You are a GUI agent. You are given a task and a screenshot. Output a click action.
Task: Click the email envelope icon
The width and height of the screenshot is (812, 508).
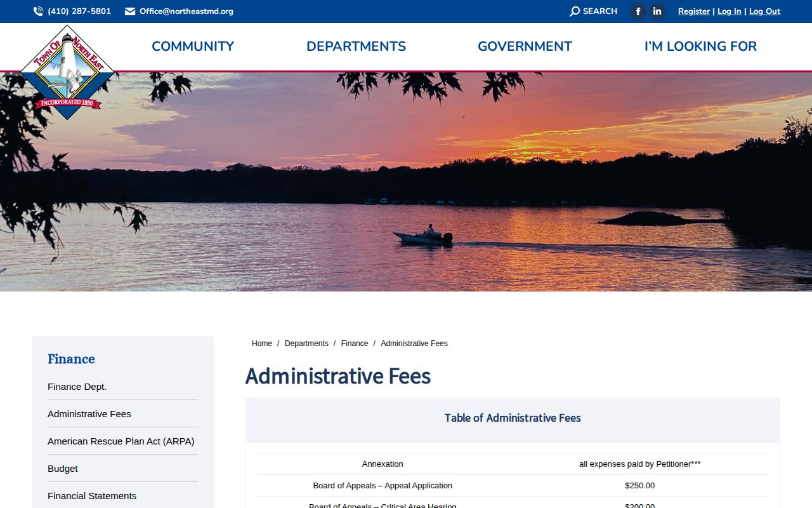point(130,11)
